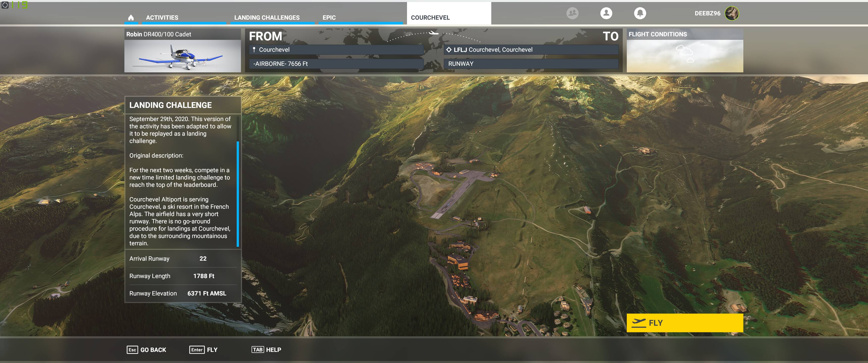
Task: Open the friends group icon
Action: [x=572, y=13]
